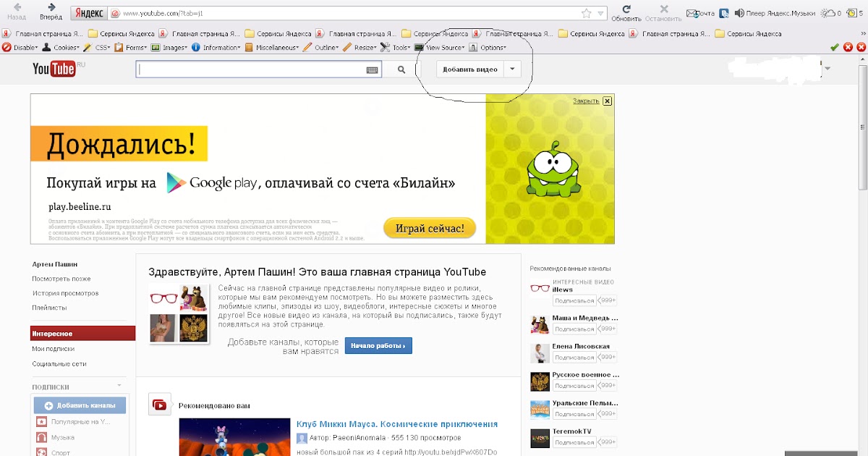
Task: Subscribe to Русское военное channel
Action: [x=574, y=385]
